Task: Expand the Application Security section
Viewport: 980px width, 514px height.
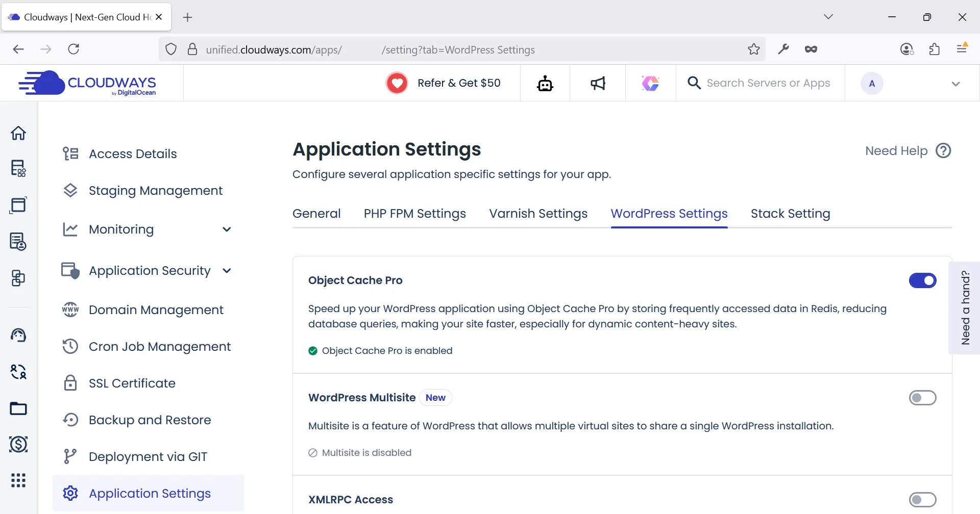Action: (227, 270)
